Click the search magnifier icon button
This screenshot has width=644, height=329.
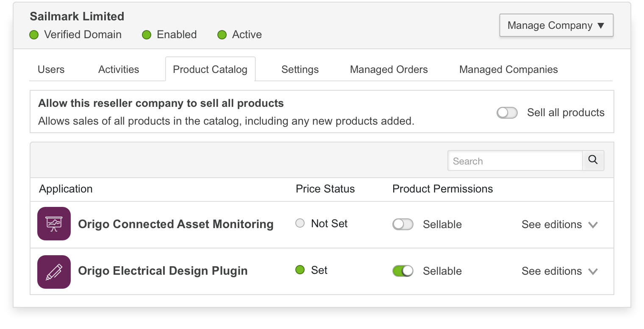[593, 161]
